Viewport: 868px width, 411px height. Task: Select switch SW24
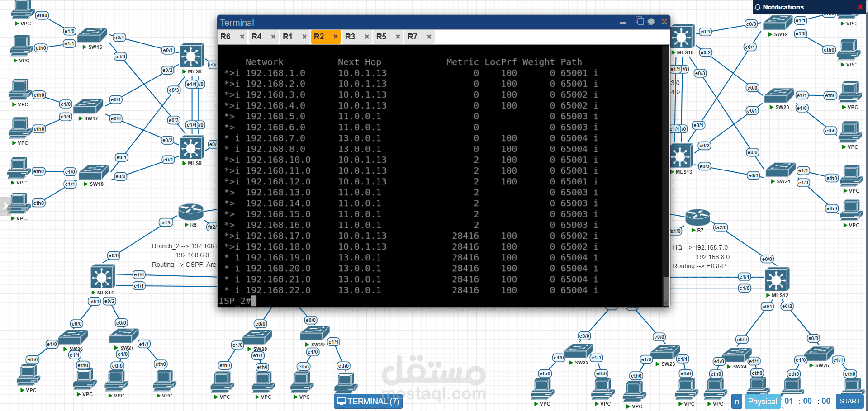pyautogui.click(x=736, y=355)
